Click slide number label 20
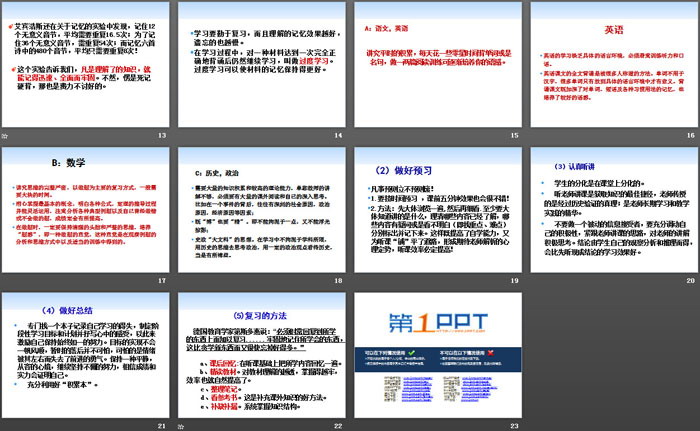 pos(691,280)
